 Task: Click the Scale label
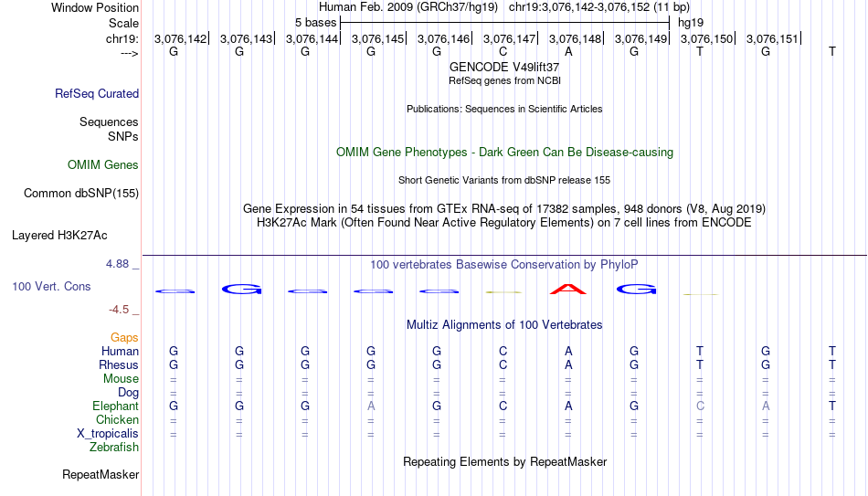coord(123,23)
